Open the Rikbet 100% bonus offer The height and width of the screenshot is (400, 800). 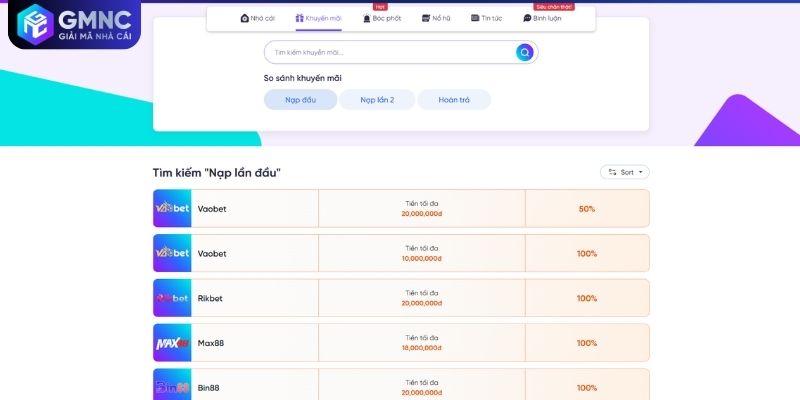coord(586,298)
